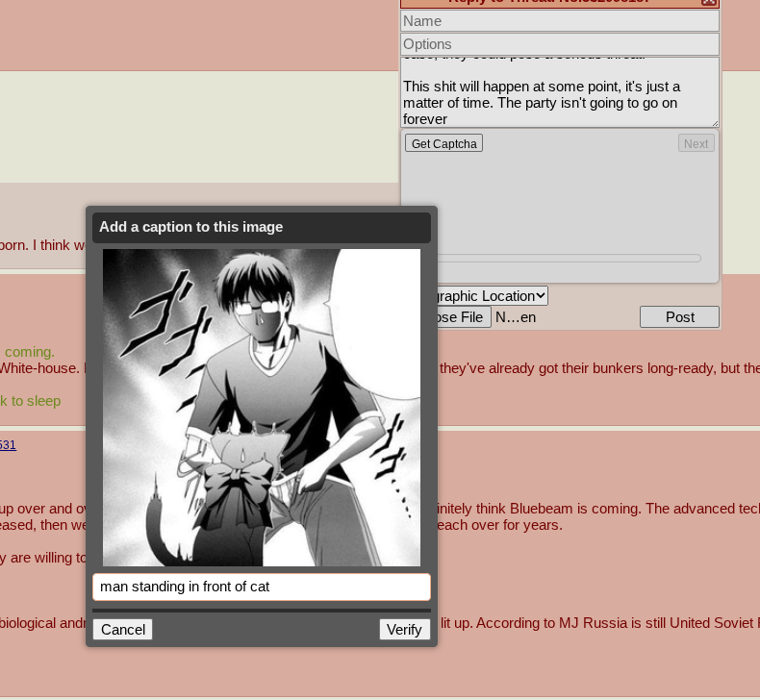Open the Geographic Location dropdown
This screenshot has height=700, width=760.
pyautogui.click(x=493, y=295)
